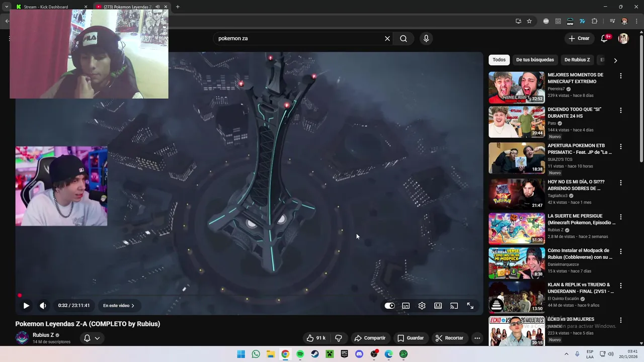This screenshot has height=362, width=644.
Task: Open more actions below the video
Action: click(477, 338)
